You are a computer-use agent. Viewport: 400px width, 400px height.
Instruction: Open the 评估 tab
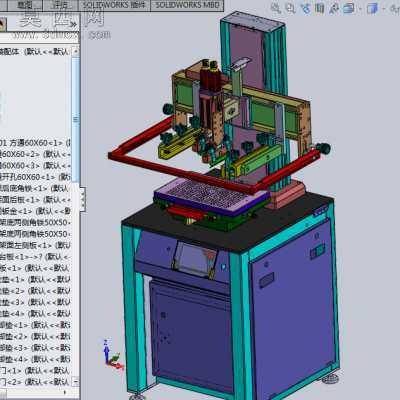pyautogui.click(x=60, y=5)
